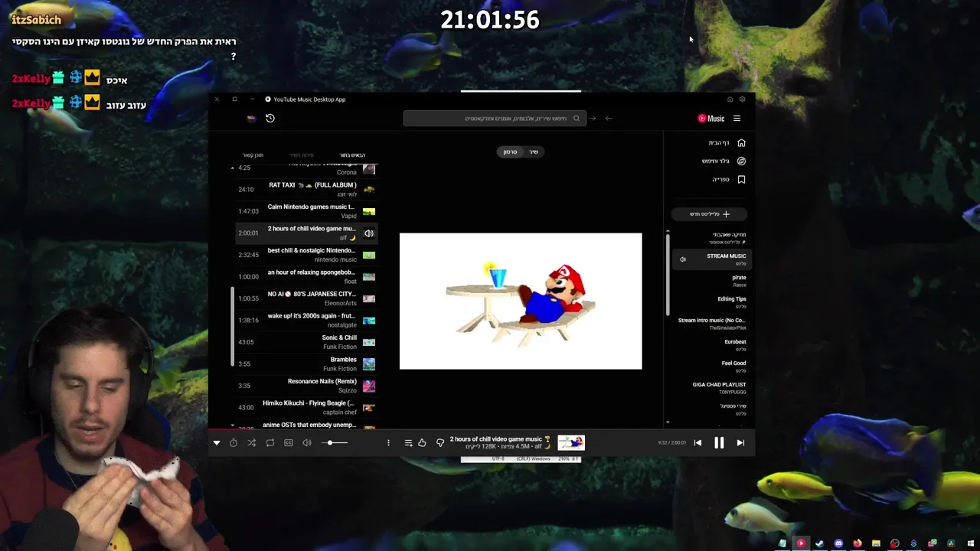Play Calm Nintendo games music from queue
Image resolution: width=980 pixels, height=551 pixels.
pos(306,211)
